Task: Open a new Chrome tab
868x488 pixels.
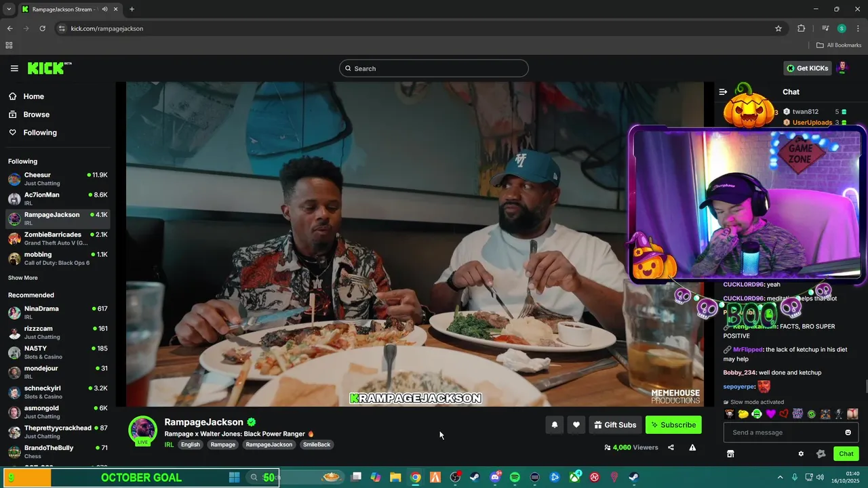Action: pos(132,9)
